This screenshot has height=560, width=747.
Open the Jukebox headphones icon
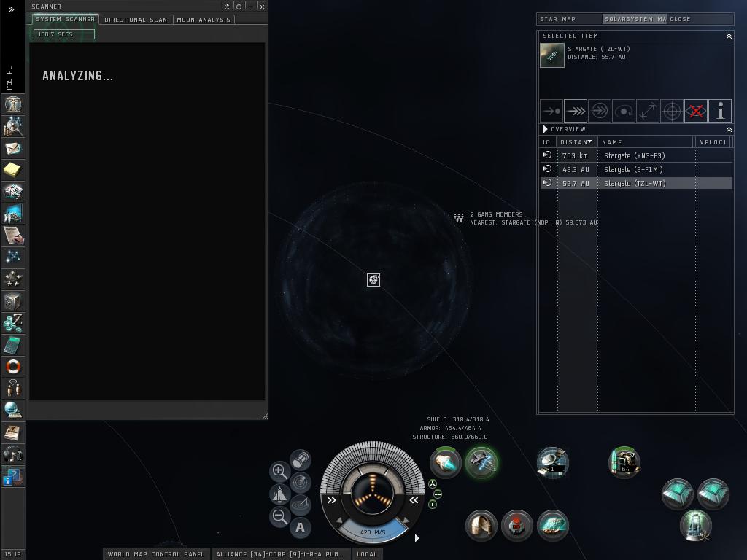pyautogui.click(x=13, y=454)
